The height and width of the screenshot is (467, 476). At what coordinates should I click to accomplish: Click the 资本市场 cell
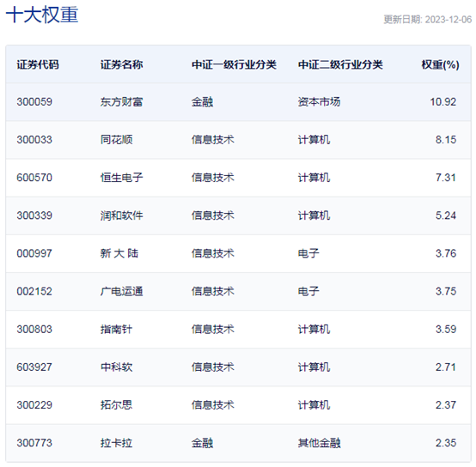click(x=319, y=102)
